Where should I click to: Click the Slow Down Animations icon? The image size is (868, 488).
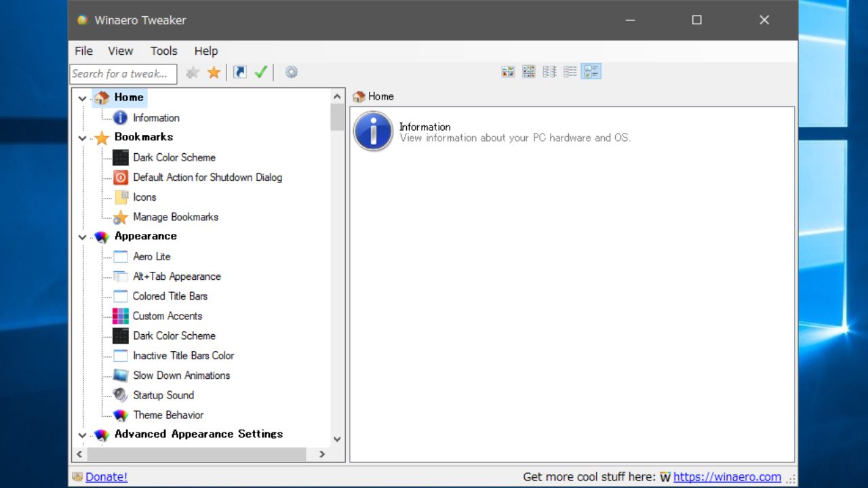[x=121, y=375]
